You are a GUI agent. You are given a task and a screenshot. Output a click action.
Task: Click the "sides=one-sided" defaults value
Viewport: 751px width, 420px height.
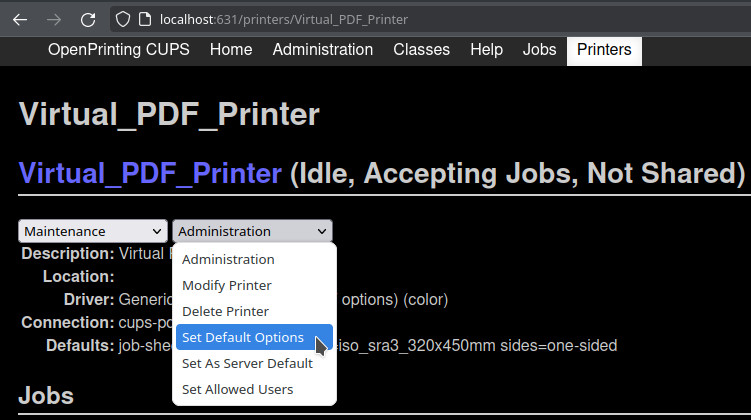tap(558, 346)
